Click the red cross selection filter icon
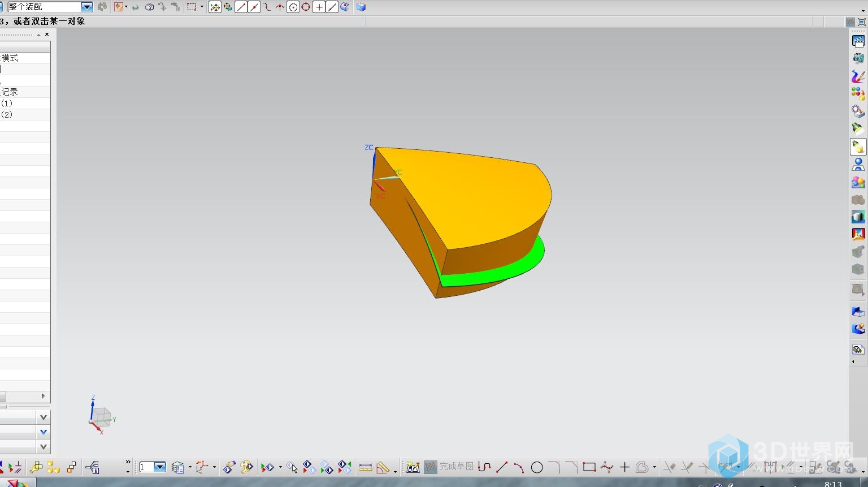868x487 pixels. [119, 7]
